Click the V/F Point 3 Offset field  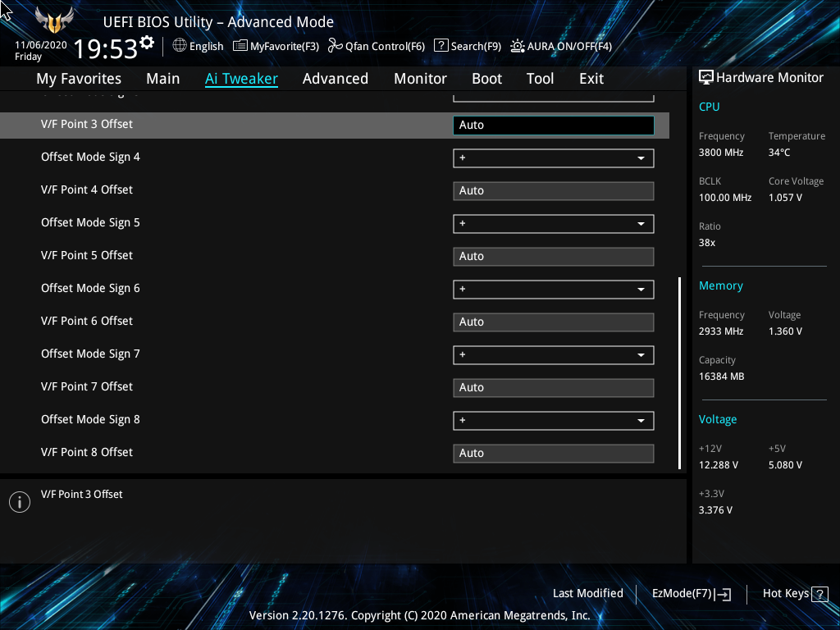pos(554,126)
